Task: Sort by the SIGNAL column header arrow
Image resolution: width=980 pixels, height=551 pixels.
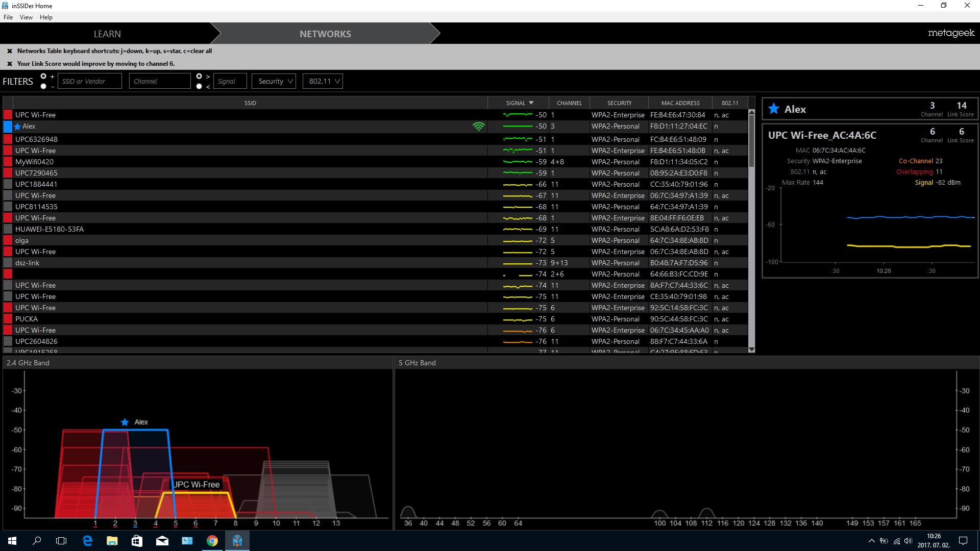Action: pyautogui.click(x=531, y=103)
